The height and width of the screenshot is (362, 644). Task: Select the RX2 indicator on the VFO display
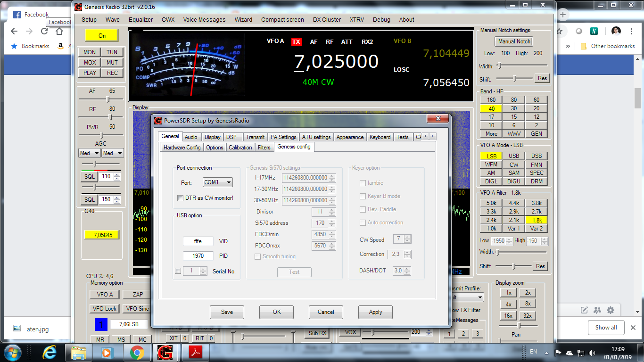(367, 41)
